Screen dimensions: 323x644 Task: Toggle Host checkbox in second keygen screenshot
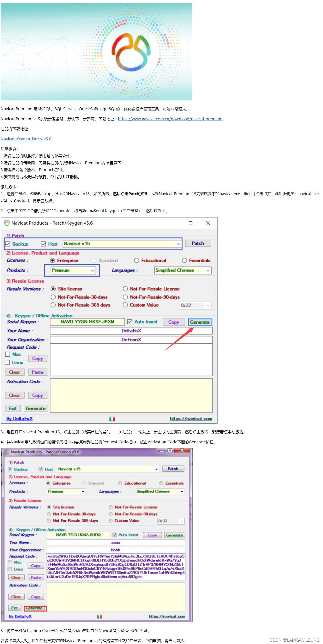click(x=41, y=469)
